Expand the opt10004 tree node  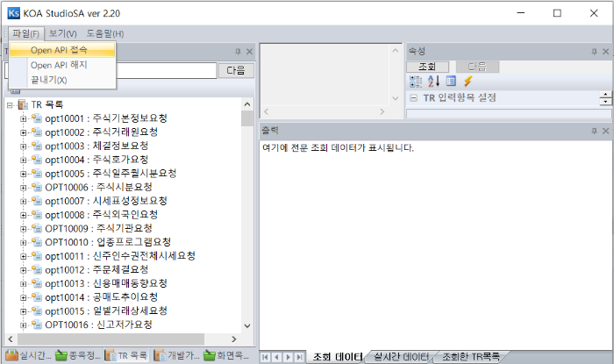[24, 161]
